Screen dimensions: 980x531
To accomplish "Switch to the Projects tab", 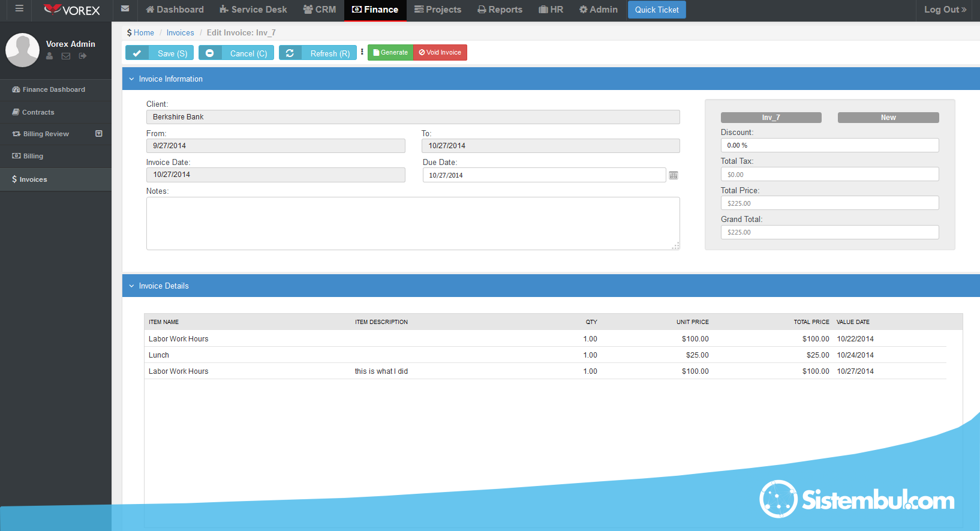I will 438,10.
